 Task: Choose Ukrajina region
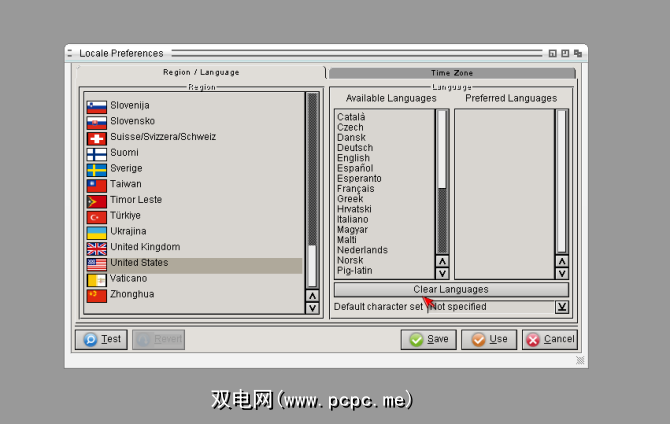tap(128, 231)
